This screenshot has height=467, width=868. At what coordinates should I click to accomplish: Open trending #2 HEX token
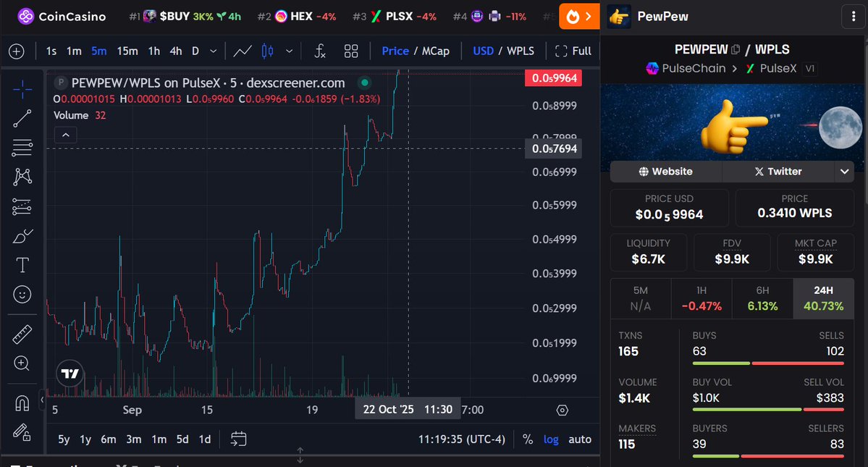tap(297, 17)
